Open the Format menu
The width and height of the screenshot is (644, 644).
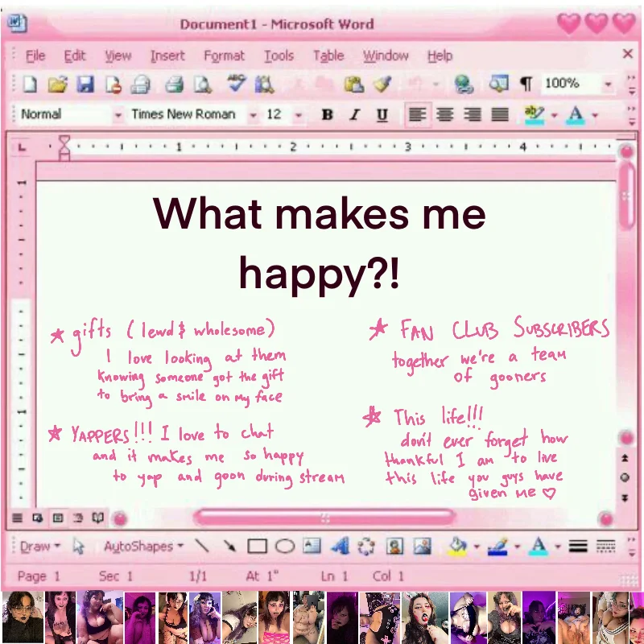click(224, 56)
